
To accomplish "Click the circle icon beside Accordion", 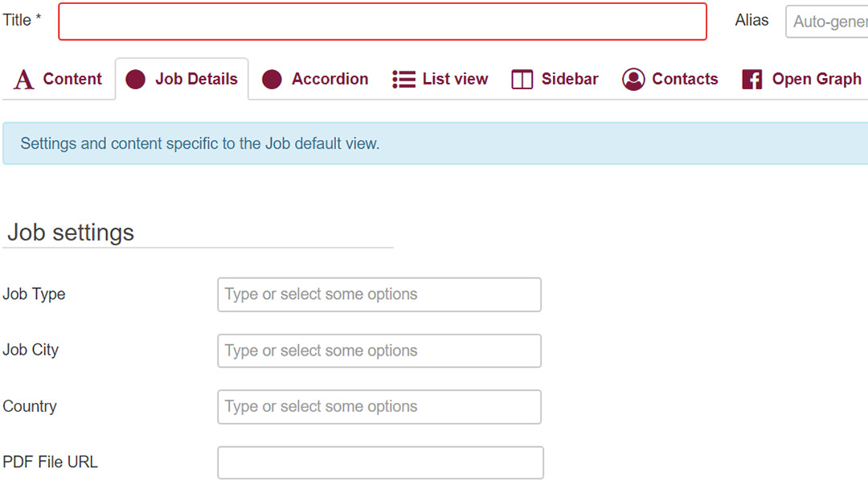I will pos(272,80).
